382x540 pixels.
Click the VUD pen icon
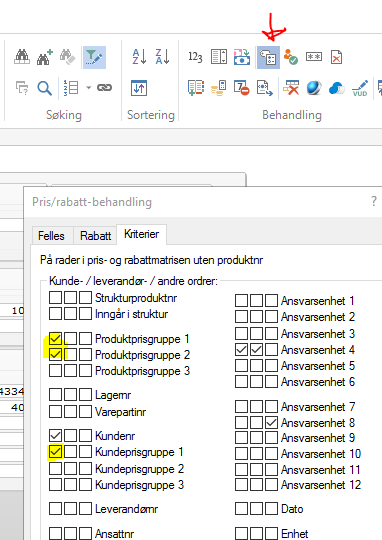pos(360,88)
